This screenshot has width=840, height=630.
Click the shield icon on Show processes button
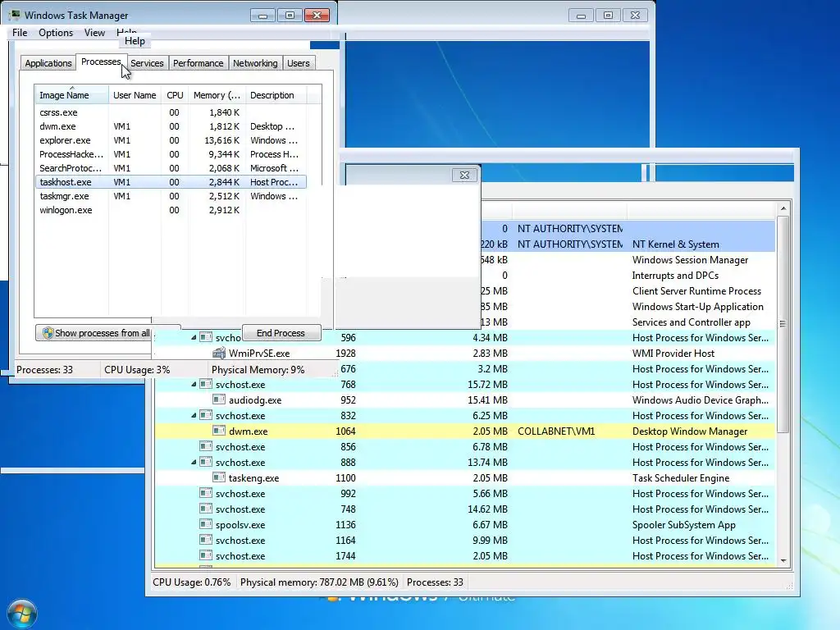(x=48, y=333)
